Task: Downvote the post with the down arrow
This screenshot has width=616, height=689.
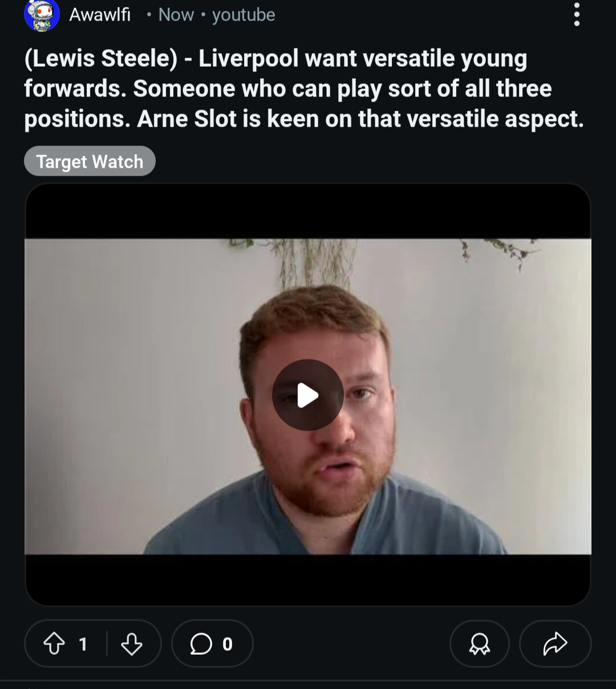Action: tap(132, 644)
